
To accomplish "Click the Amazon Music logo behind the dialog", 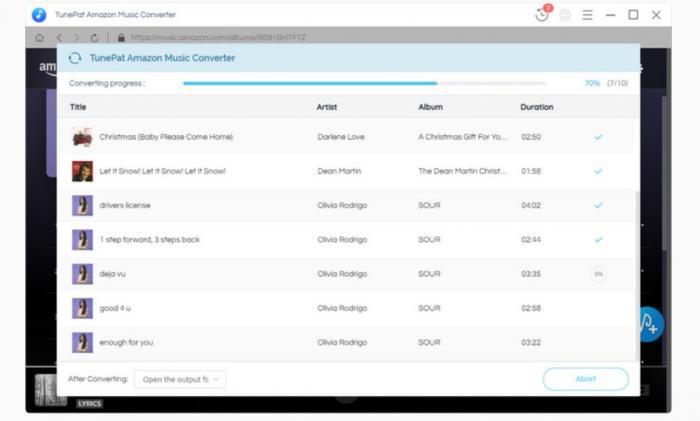I will click(47, 67).
